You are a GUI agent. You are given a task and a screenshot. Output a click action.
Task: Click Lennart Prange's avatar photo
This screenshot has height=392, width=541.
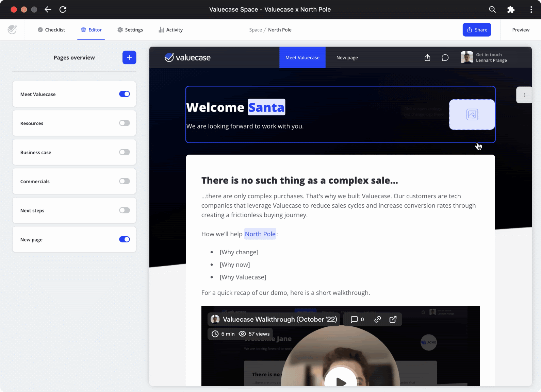[x=467, y=57]
